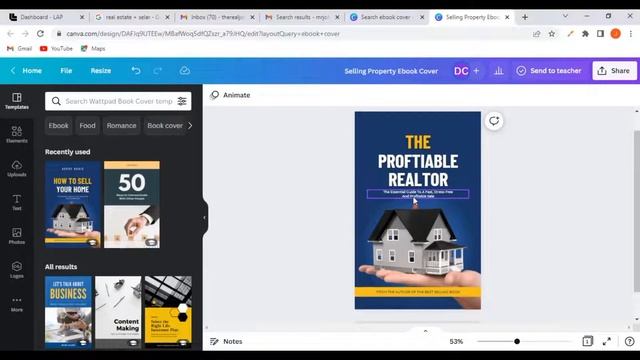Expand the pages drawer chevron
Image resolution: width=640 pixels, height=360 pixels.
point(425,331)
